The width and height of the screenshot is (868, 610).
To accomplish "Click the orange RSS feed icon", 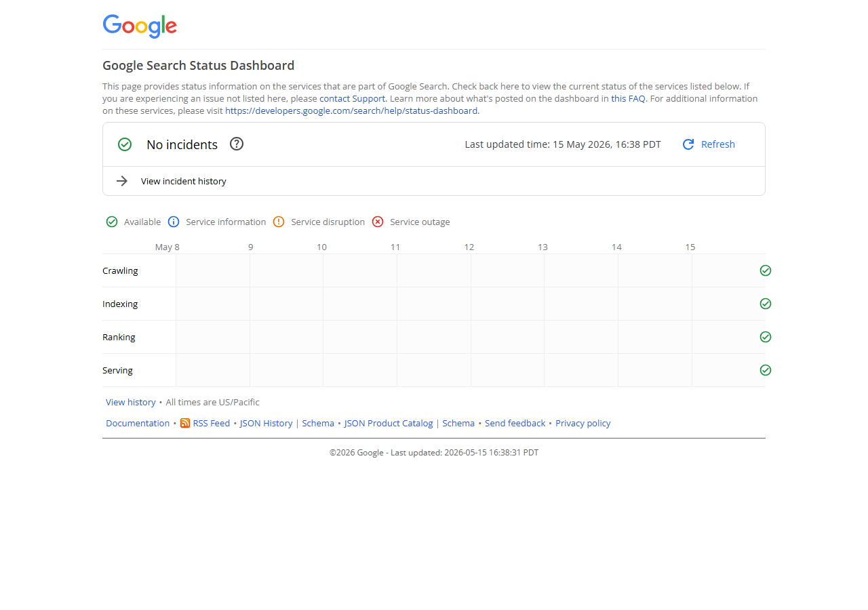I will pyautogui.click(x=185, y=423).
